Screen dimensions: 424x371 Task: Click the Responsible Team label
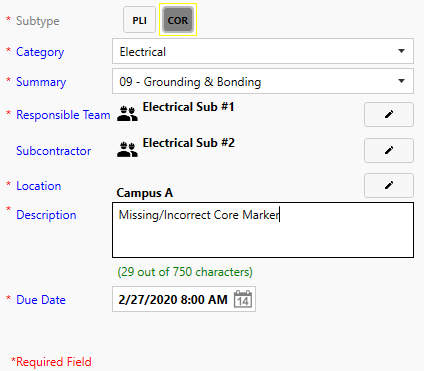point(63,115)
